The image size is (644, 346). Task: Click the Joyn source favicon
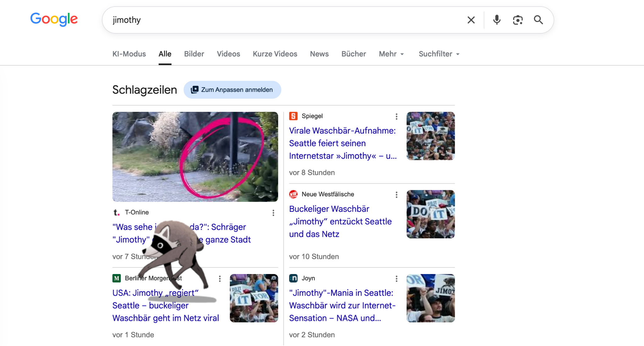(x=293, y=278)
